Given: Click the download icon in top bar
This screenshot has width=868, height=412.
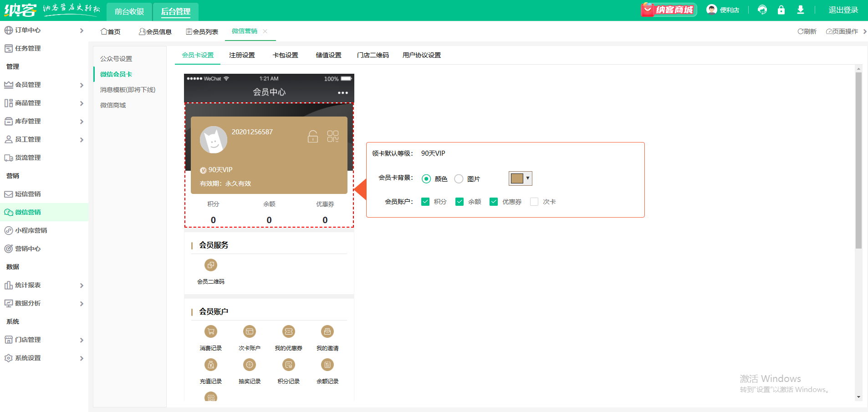Looking at the screenshot, I should click(x=800, y=10).
